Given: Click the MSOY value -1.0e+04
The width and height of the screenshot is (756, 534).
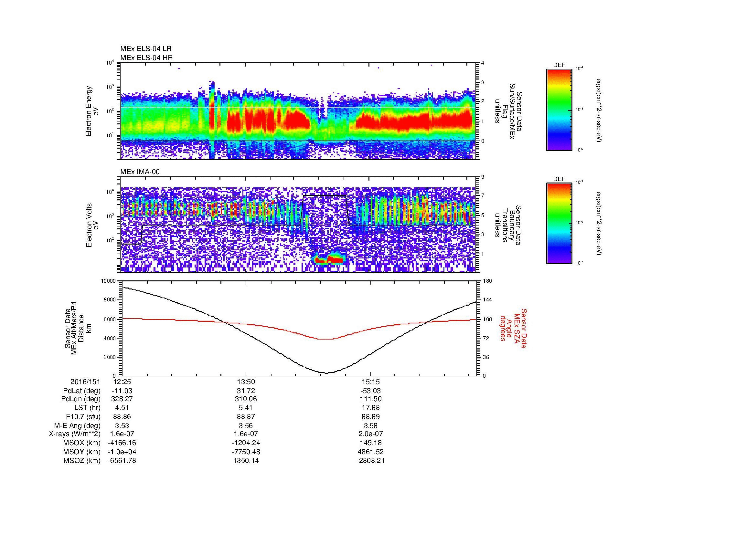Looking at the screenshot, I should [x=122, y=452].
